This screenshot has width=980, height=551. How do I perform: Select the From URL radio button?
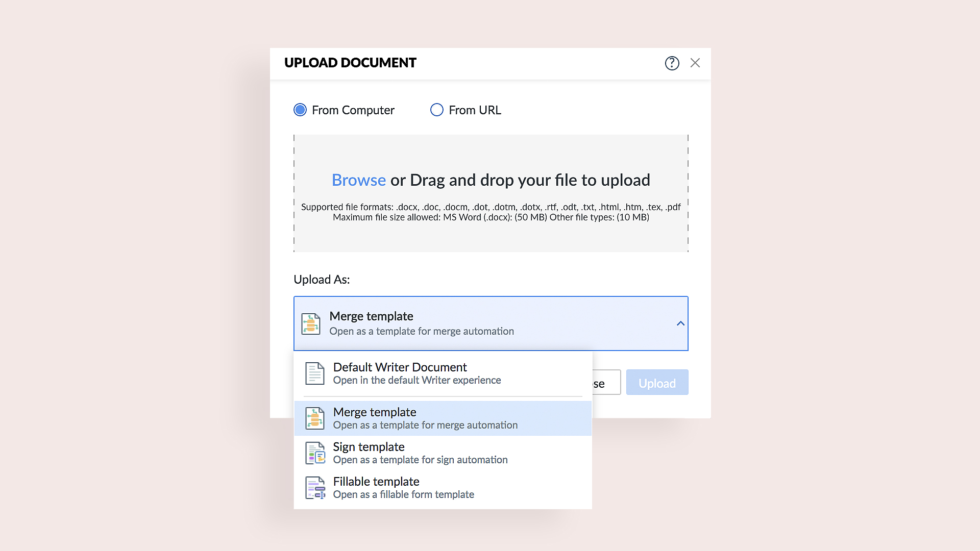(436, 110)
